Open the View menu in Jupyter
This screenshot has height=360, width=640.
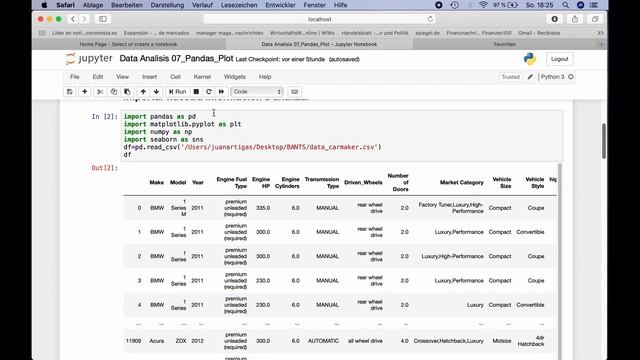click(x=122, y=77)
